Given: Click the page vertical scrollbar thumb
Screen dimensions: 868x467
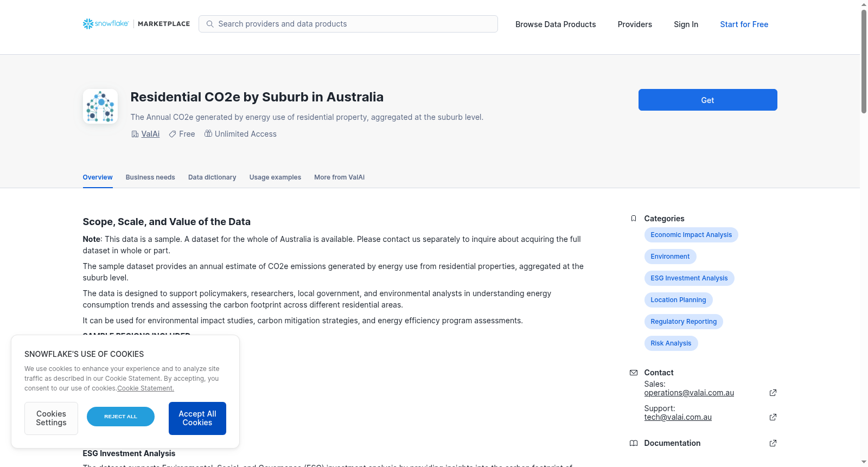Looking at the screenshot, I should tap(864, 61).
